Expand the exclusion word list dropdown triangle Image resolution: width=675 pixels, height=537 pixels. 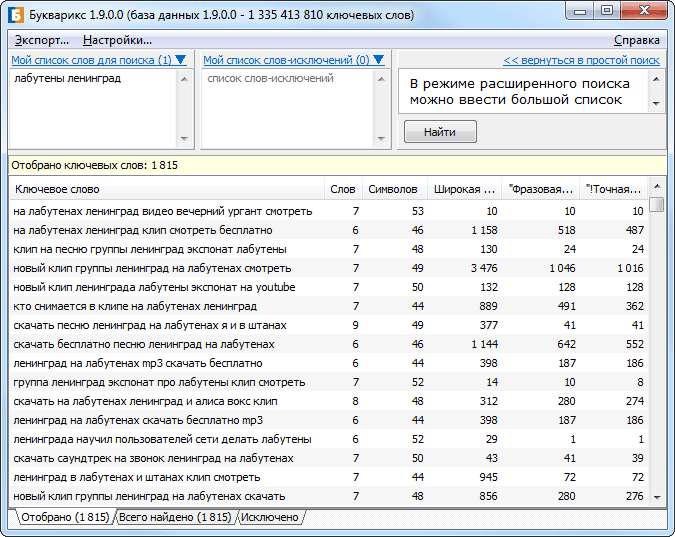point(378,60)
